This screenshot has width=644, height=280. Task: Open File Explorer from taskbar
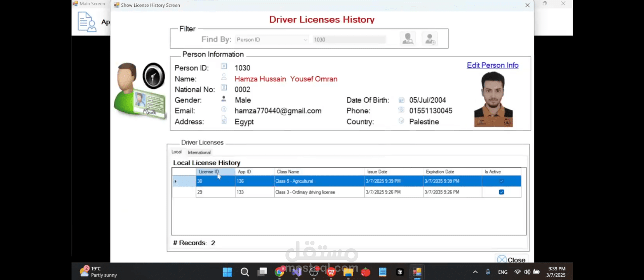[x=349, y=272]
